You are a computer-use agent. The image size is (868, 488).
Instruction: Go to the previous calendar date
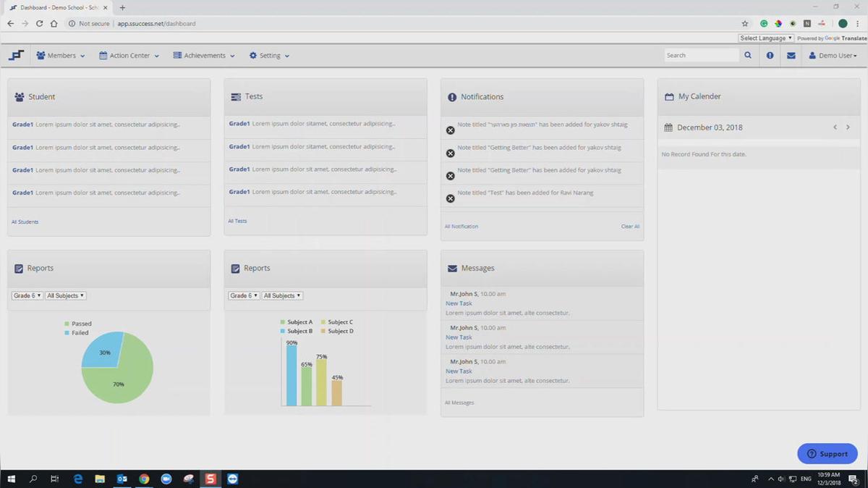pyautogui.click(x=835, y=127)
